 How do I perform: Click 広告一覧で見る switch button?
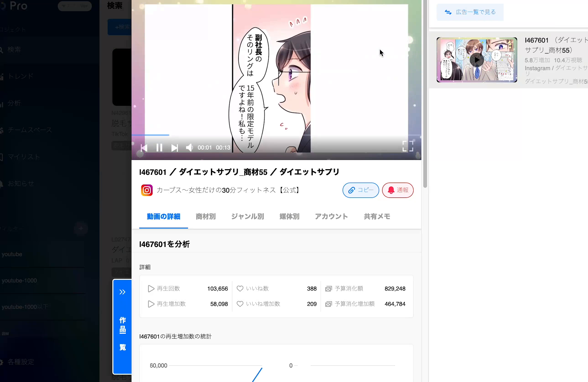(x=470, y=12)
